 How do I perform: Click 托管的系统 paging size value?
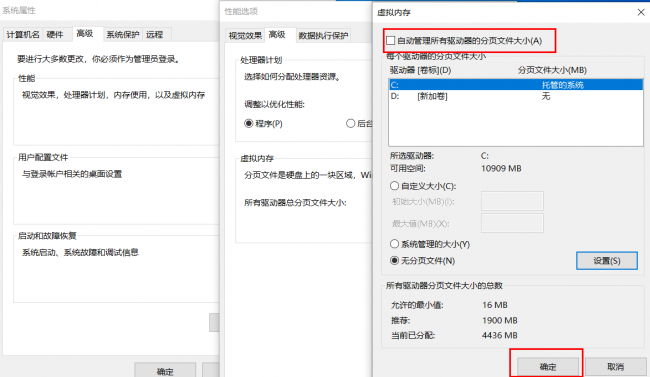tap(563, 85)
